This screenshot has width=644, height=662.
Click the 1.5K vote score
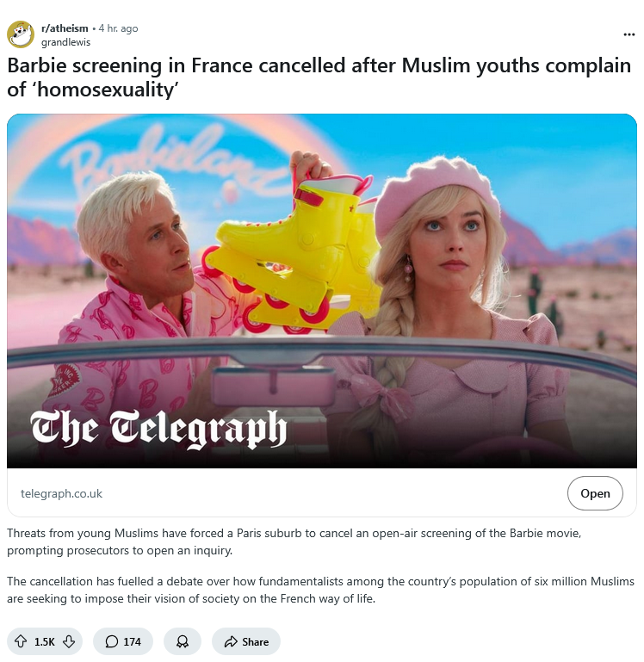(45, 641)
